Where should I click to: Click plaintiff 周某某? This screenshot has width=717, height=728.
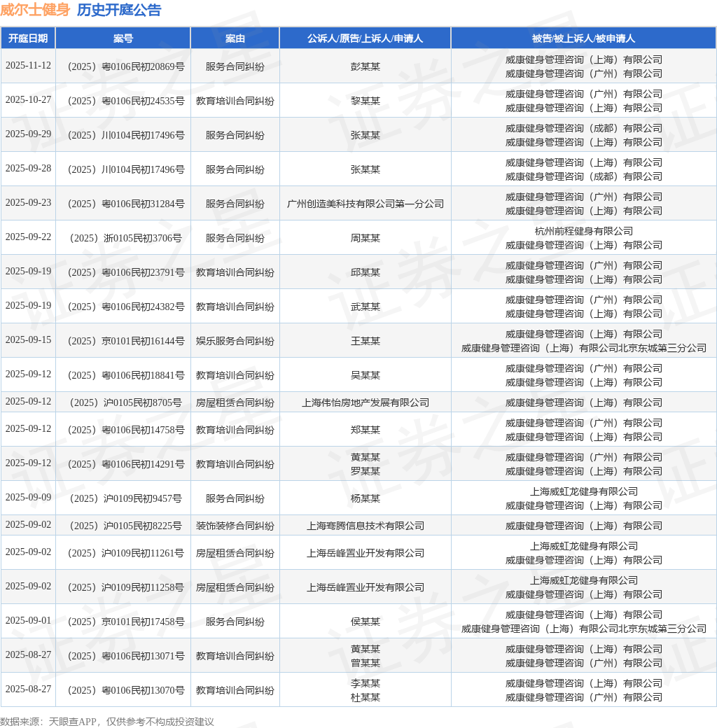pyautogui.click(x=366, y=238)
